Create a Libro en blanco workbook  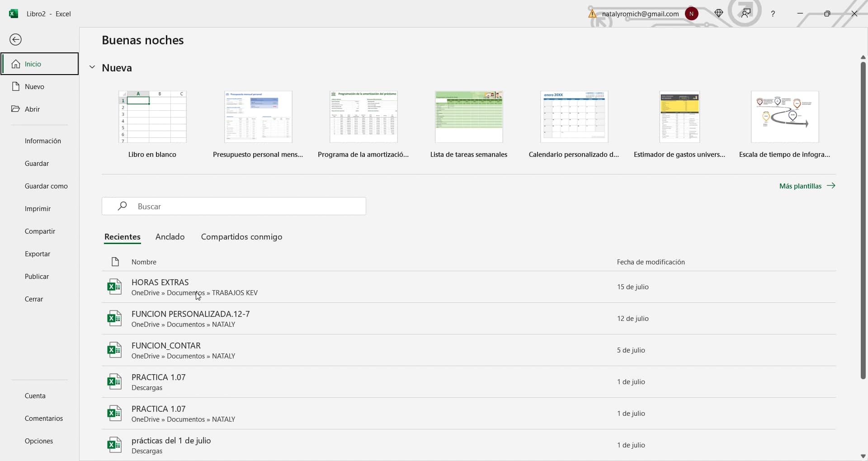click(152, 117)
